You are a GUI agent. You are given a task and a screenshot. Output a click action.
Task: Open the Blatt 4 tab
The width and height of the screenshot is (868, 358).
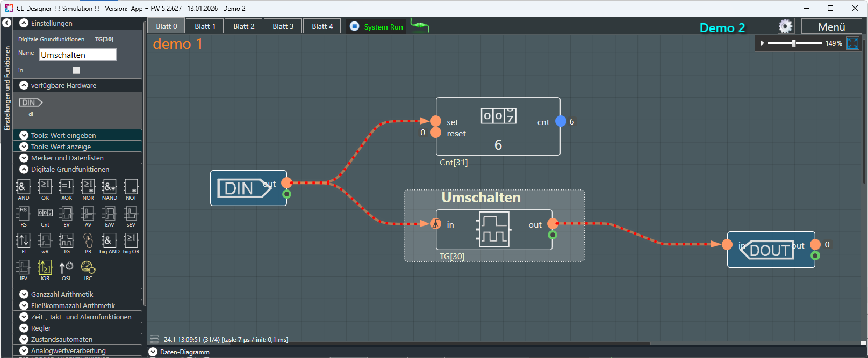[322, 26]
